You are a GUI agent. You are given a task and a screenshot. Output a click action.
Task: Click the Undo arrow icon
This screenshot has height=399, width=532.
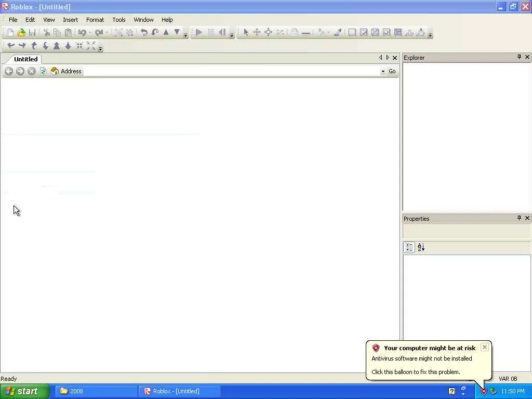[x=82, y=33]
